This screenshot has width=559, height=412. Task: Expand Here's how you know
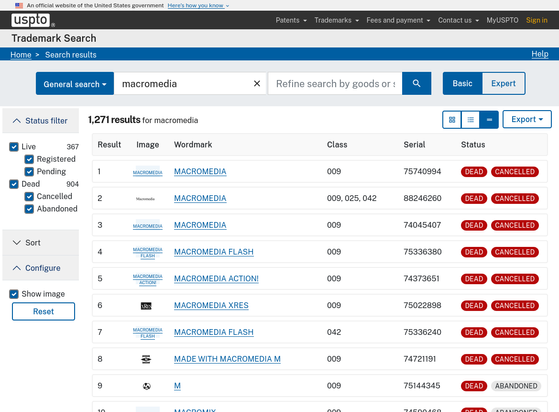[x=198, y=5]
